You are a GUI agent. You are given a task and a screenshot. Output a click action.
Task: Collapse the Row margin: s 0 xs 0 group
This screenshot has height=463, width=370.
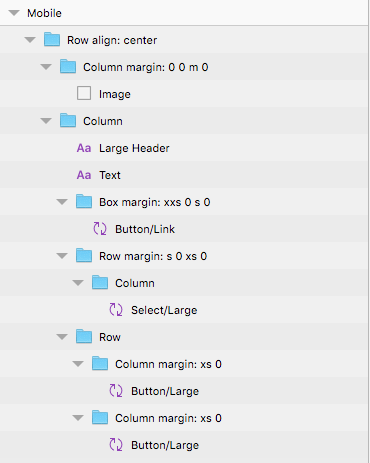tap(62, 256)
